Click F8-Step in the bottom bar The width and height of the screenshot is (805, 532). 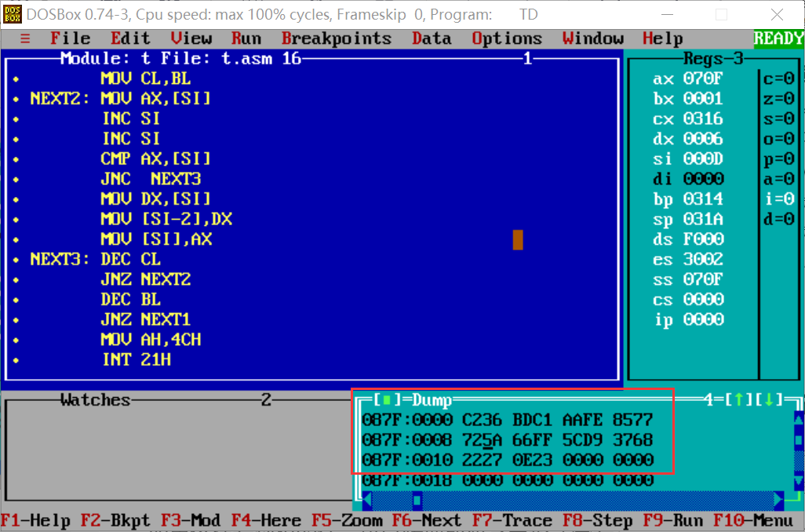click(x=597, y=521)
